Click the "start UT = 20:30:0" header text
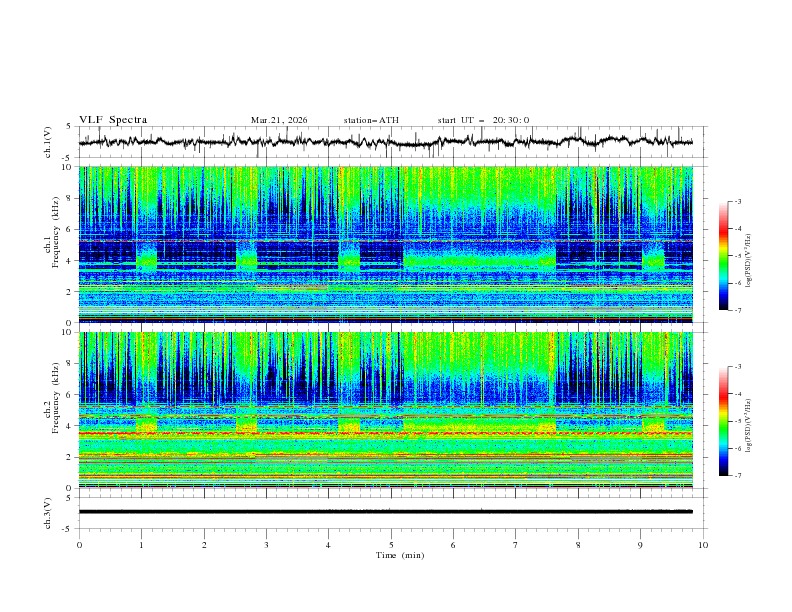 483,120
